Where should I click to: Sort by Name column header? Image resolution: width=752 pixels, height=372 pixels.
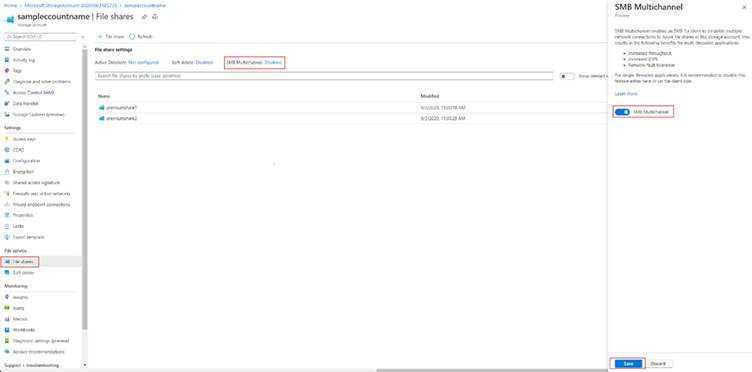(x=104, y=96)
